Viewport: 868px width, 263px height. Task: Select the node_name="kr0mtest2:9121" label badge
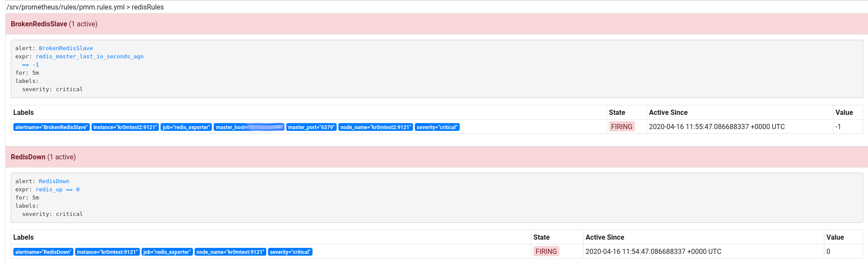[x=376, y=127]
